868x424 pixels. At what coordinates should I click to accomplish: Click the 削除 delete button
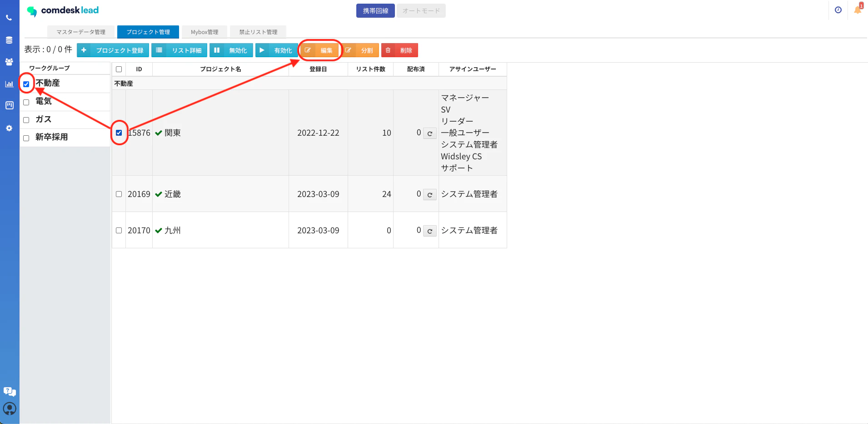pos(399,50)
